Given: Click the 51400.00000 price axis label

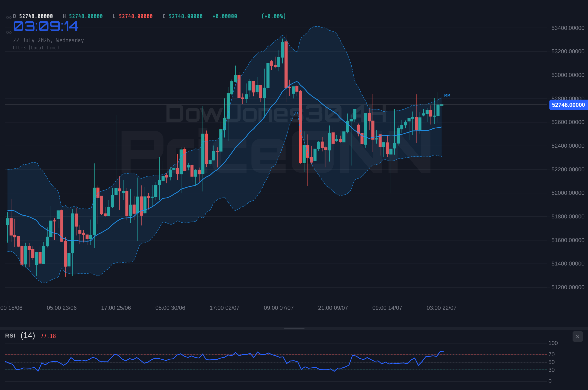Looking at the screenshot, I should click(568, 264).
